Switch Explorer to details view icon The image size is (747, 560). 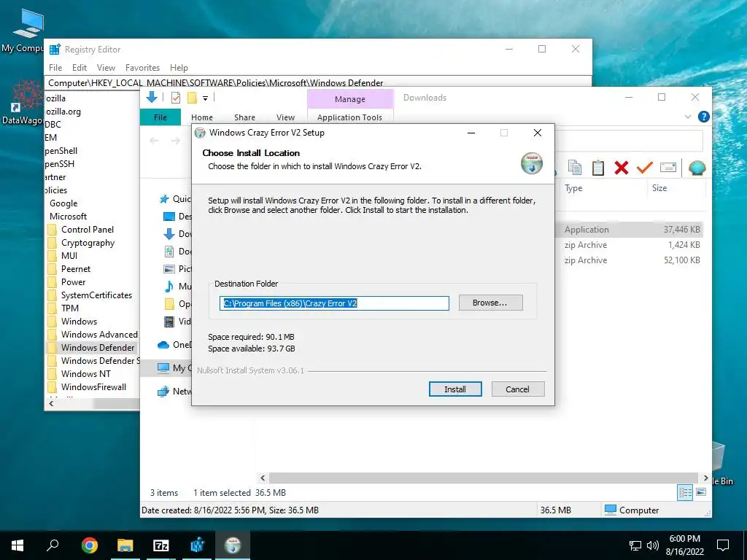point(685,492)
